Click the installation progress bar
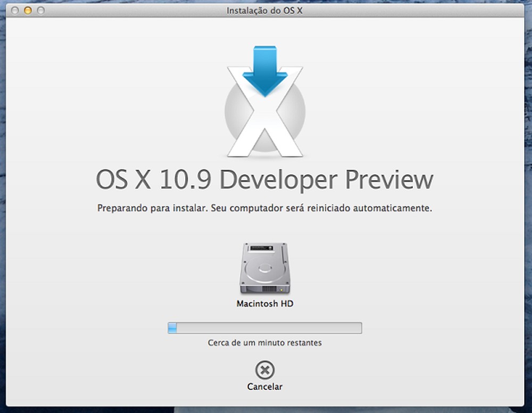The image size is (532, 413). [264, 328]
